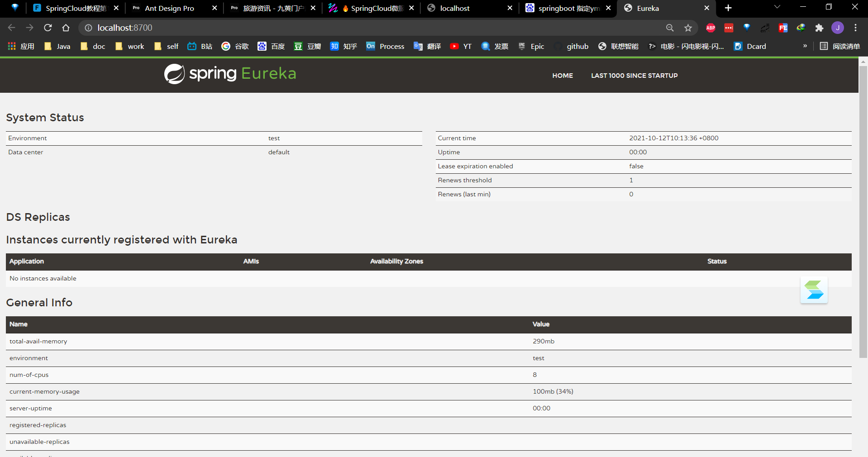
Task: Open the ABP Adblock Plus extension
Action: (711, 28)
